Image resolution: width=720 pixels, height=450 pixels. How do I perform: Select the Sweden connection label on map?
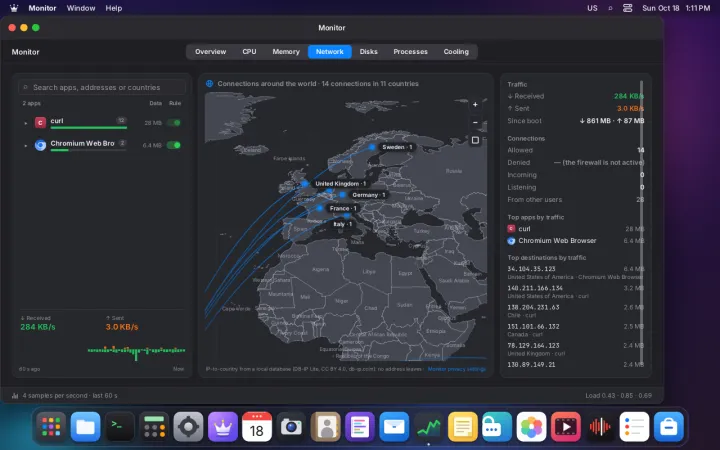[397, 147]
